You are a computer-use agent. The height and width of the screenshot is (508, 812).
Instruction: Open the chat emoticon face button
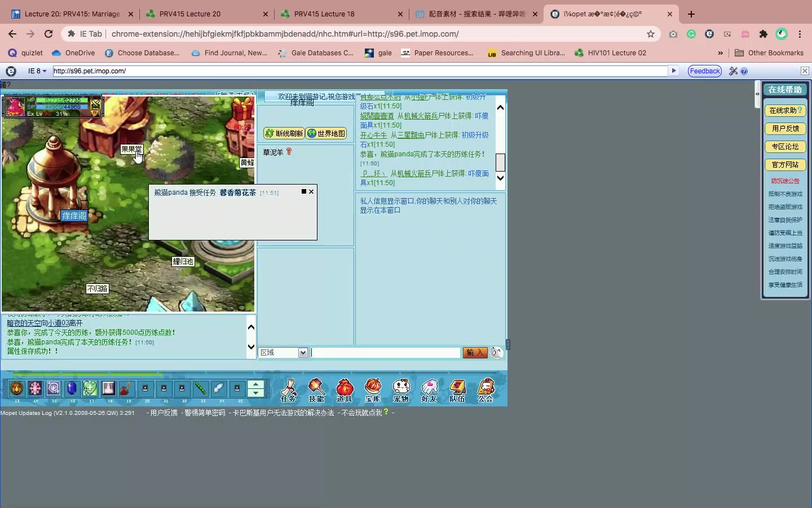click(x=496, y=353)
